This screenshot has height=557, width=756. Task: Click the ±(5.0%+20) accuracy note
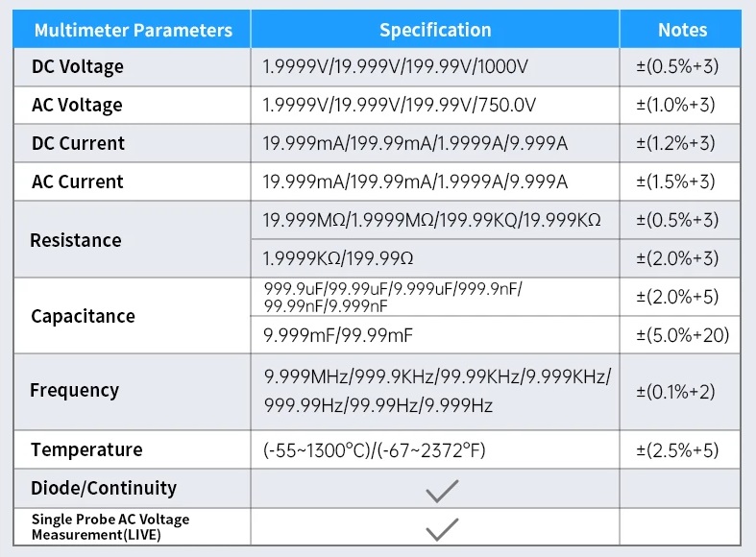coord(682,335)
